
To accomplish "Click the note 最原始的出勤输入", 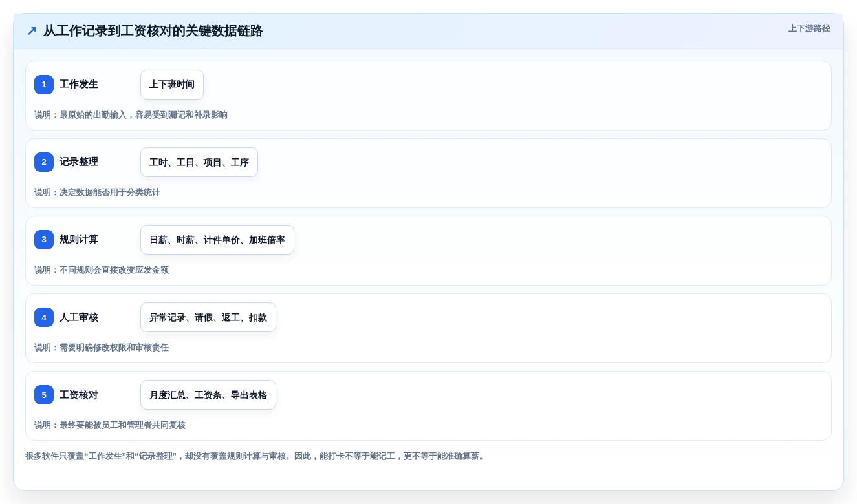I will click(x=131, y=115).
